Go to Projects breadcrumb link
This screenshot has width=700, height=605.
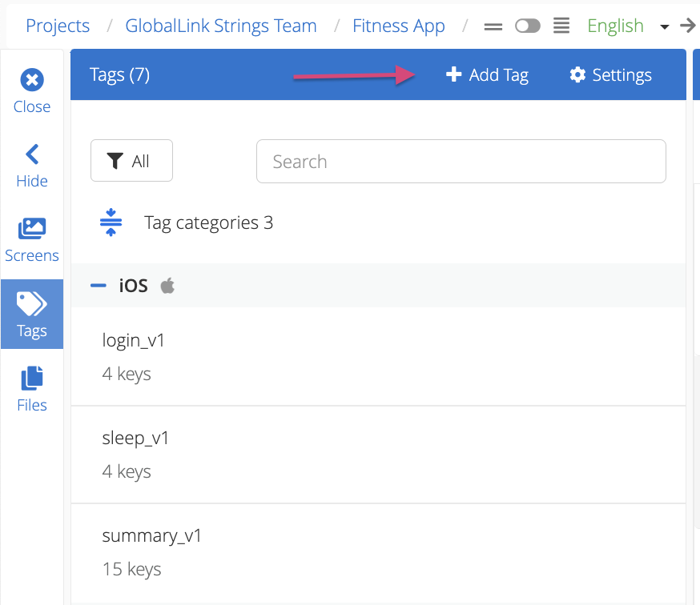58,26
